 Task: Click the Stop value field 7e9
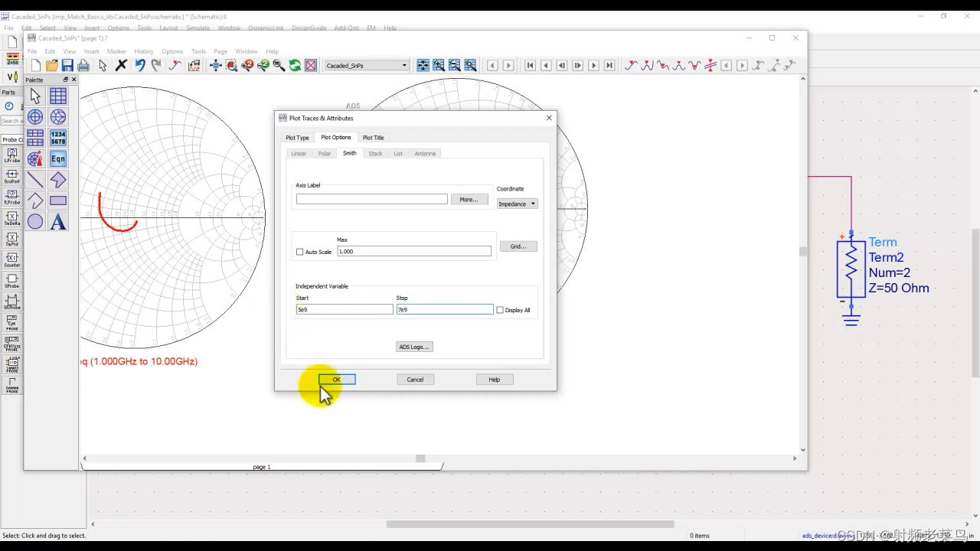pos(445,309)
